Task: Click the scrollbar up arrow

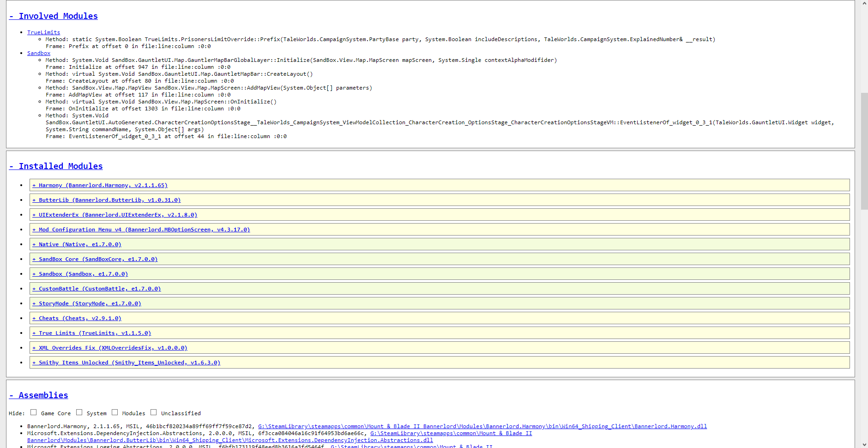Action: click(x=864, y=3)
